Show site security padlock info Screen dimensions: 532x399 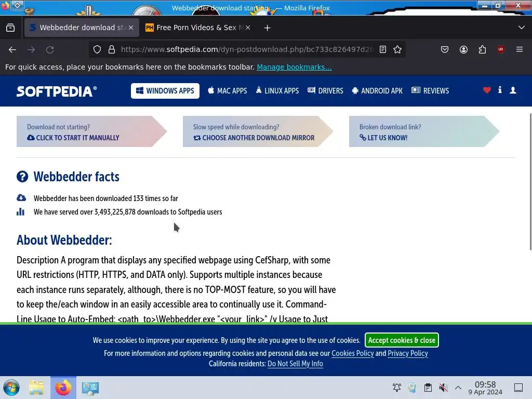(111, 49)
